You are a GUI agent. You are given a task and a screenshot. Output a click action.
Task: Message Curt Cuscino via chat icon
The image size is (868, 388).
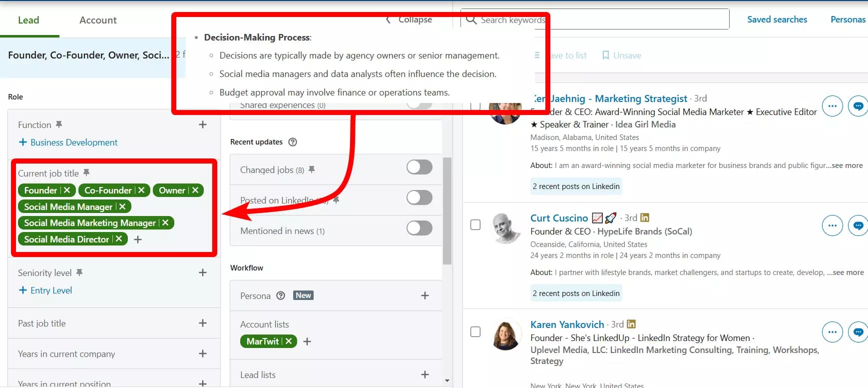(858, 225)
